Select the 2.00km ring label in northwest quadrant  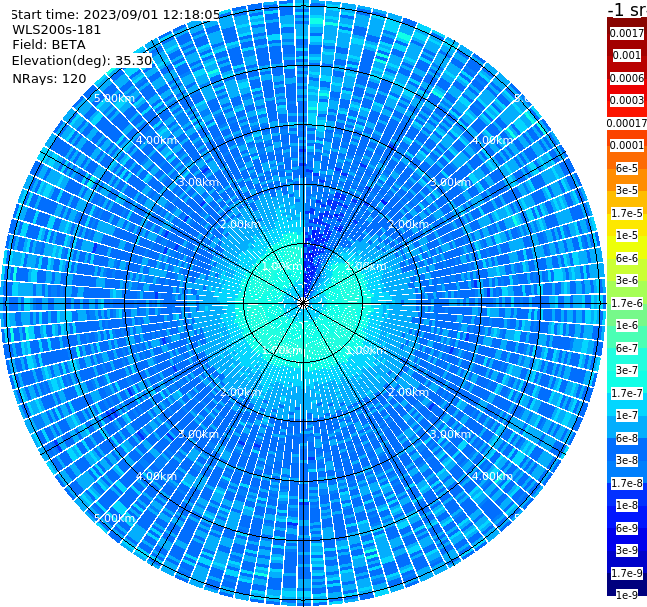pos(241,224)
